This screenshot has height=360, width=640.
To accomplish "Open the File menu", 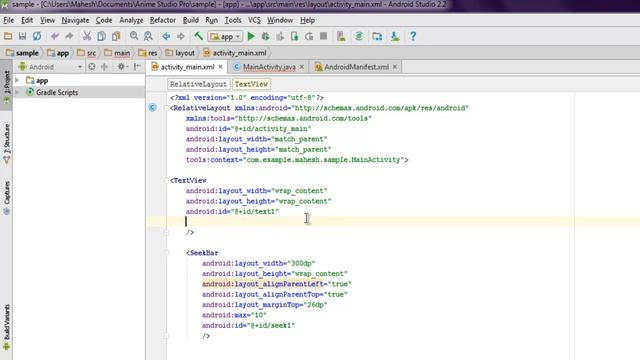I will click(9, 20).
